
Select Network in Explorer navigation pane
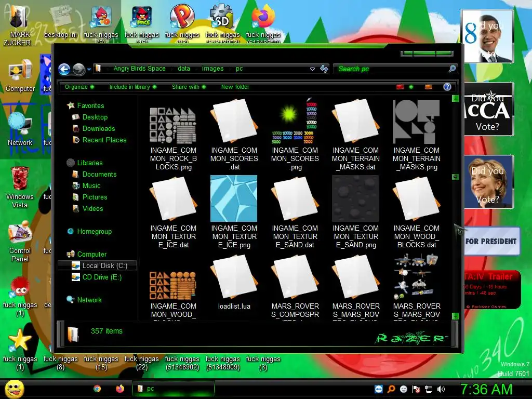click(x=89, y=300)
